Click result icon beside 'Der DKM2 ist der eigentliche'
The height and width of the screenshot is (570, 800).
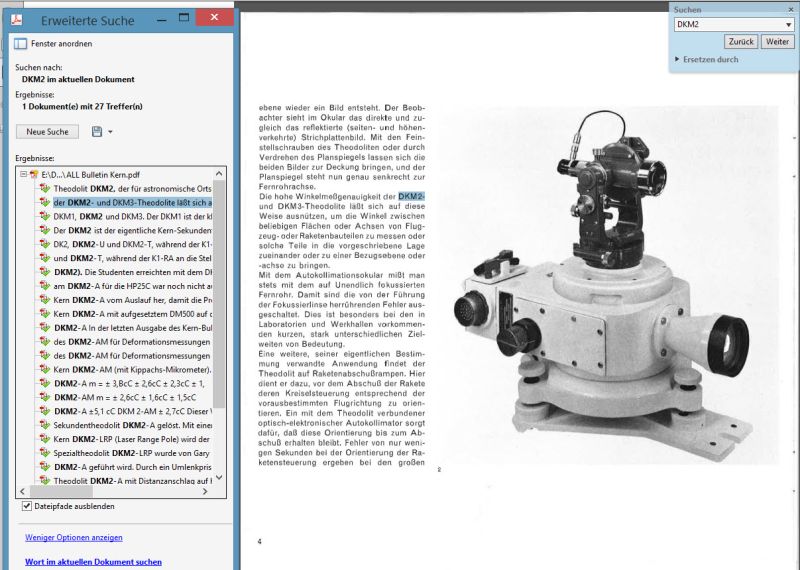[45, 230]
